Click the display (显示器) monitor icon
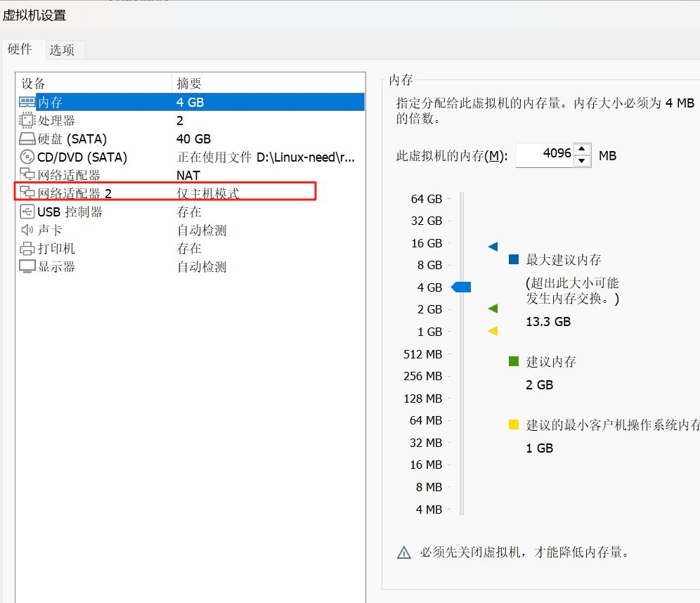Viewport: 700px width, 603px height. (27, 266)
